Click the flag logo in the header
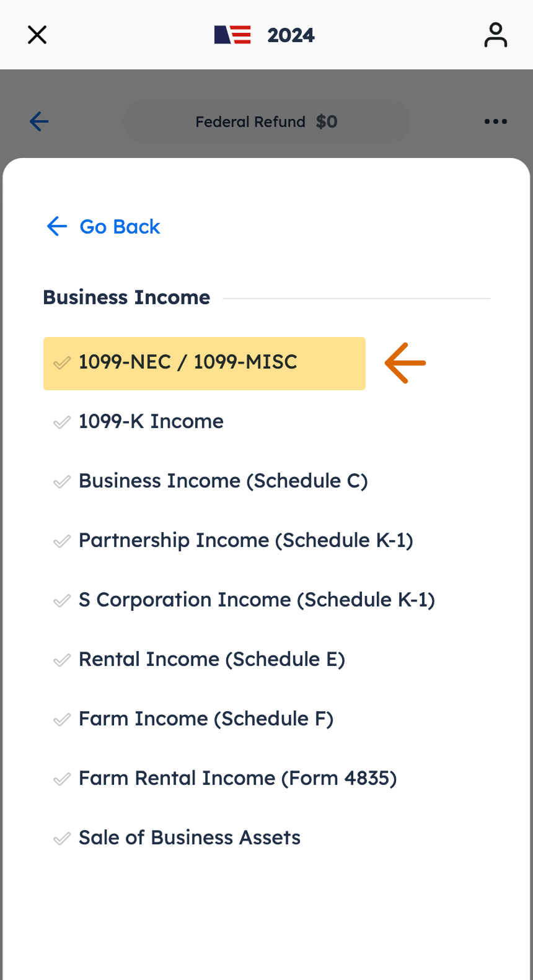The image size is (533, 980). tap(232, 35)
